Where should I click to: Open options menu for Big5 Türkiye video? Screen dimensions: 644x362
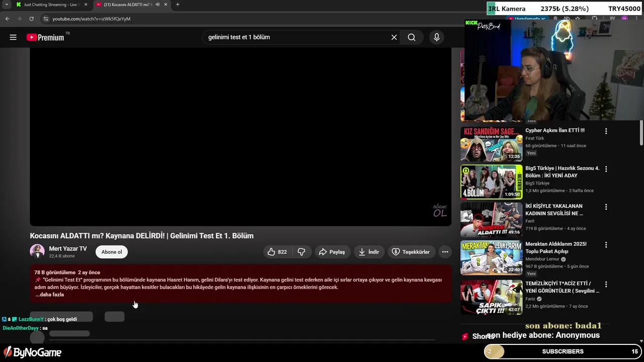pos(606,169)
